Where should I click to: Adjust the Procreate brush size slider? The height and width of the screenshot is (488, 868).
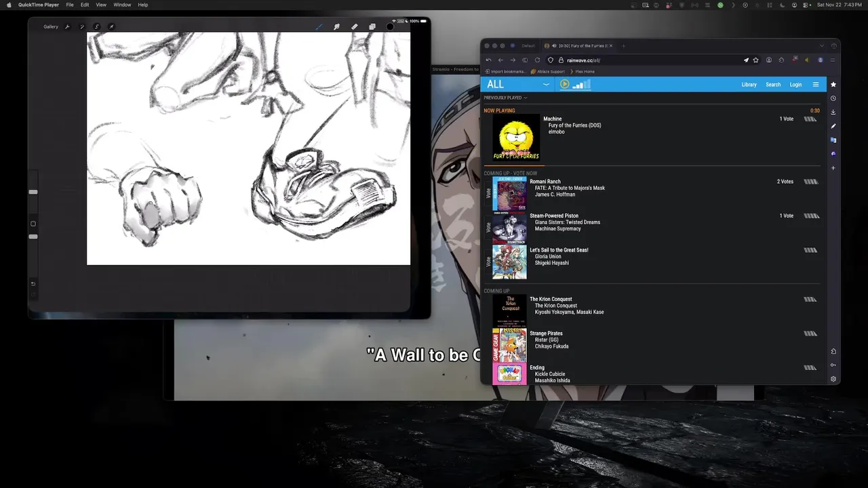pos(33,192)
